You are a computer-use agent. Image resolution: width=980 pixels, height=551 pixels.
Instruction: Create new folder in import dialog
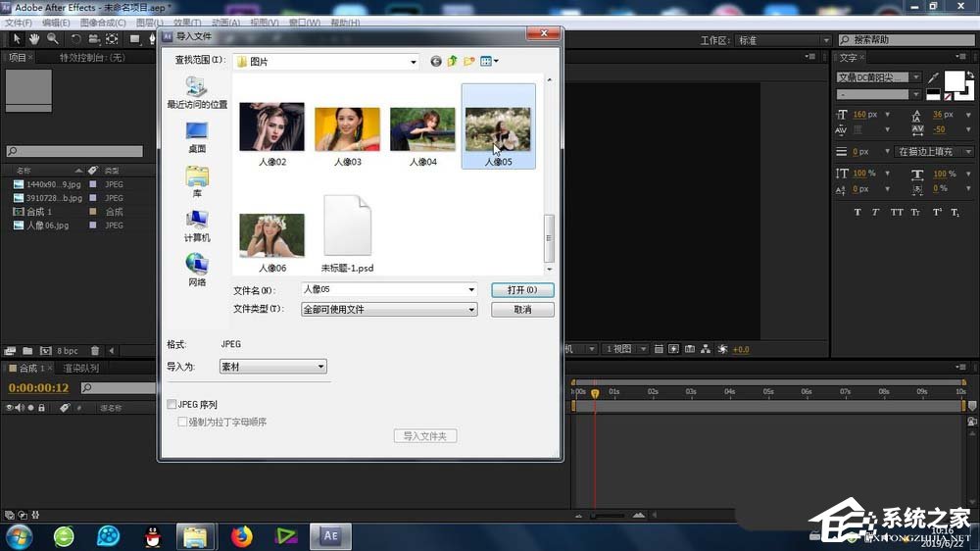(469, 61)
